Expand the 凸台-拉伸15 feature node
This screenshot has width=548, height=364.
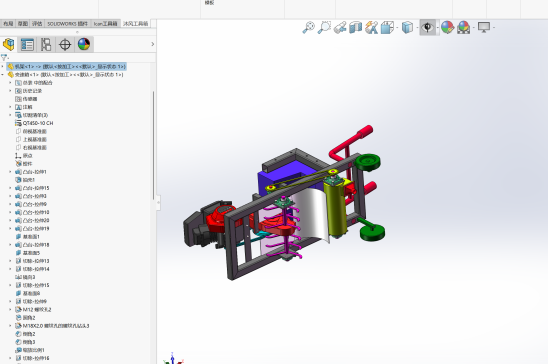10,188
